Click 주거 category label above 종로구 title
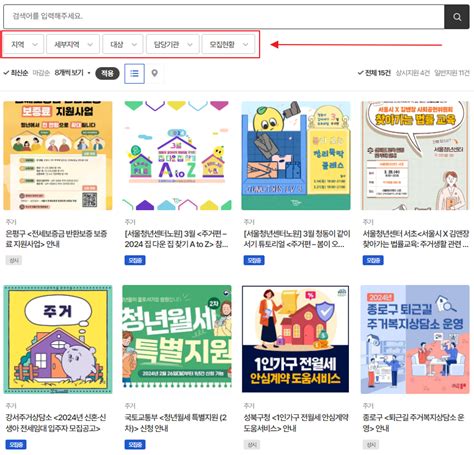 click(x=368, y=406)
